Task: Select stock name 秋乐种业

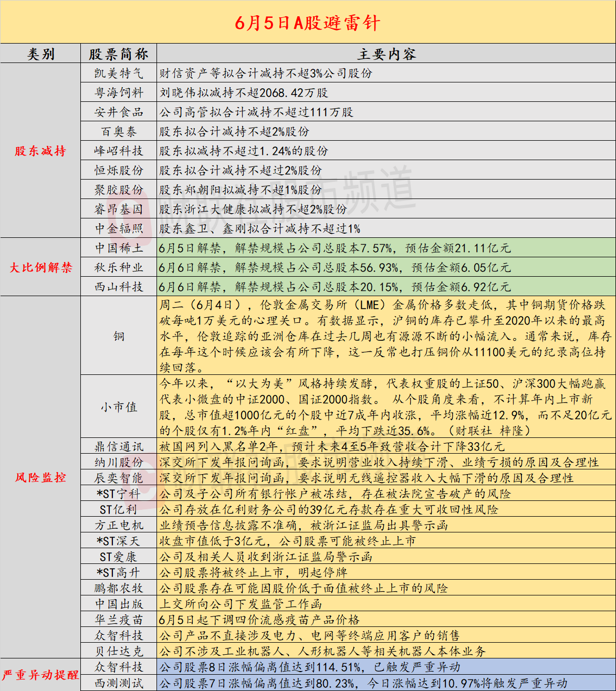Action: 119,268
